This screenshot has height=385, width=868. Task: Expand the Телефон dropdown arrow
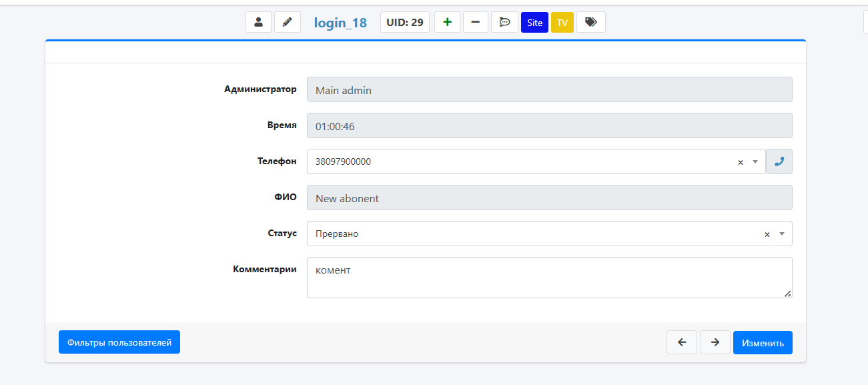[x=755, y=161]
